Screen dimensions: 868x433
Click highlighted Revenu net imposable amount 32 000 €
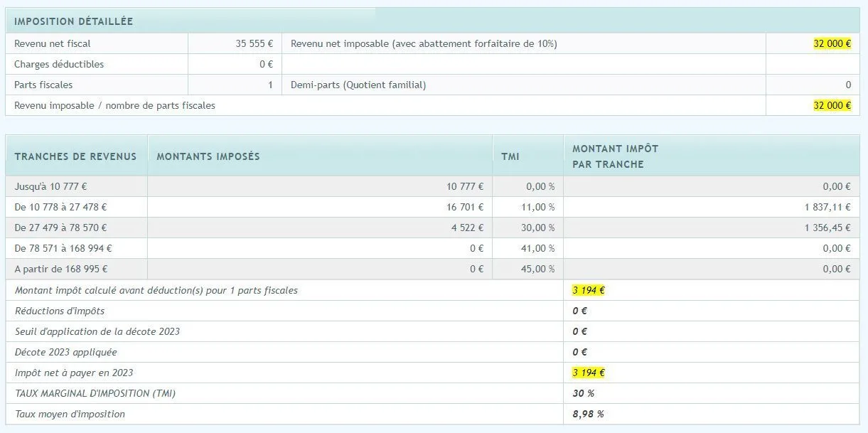(x=832, y=43)
